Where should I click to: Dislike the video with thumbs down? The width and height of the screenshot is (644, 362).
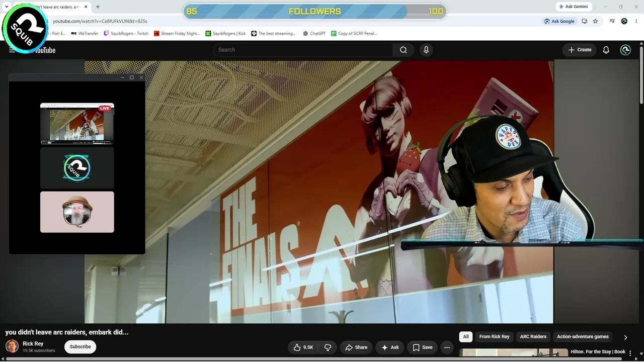pyautogui.click(x=328, y=347)
